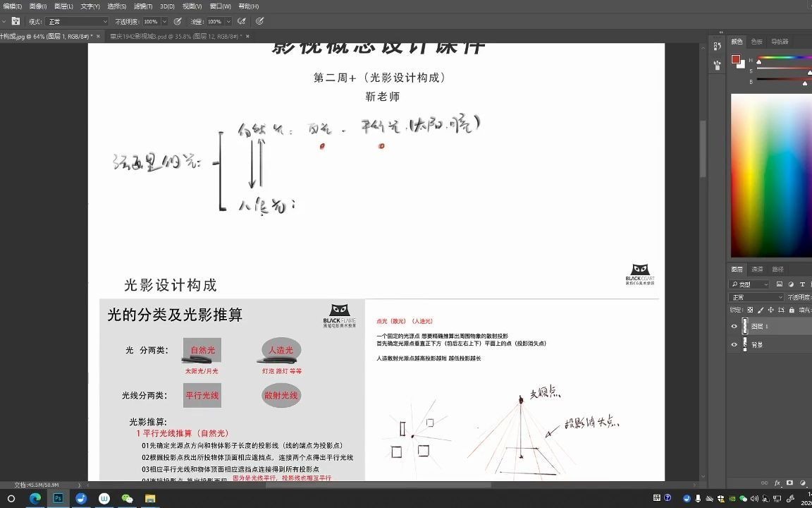The image size is (812, 508).
Task: Delete the current layer using the trash icon
Action: tap(811, 483)
